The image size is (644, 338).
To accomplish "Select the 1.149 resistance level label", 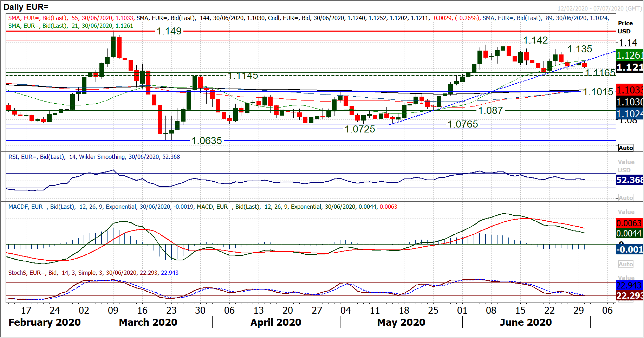I will click(x=169, y=31).
